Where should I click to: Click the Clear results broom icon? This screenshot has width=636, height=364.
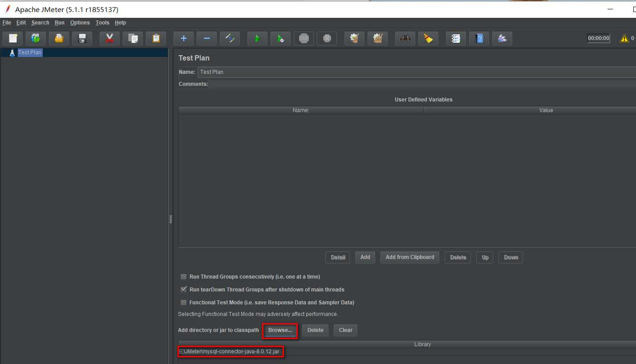tap(354, 38)
